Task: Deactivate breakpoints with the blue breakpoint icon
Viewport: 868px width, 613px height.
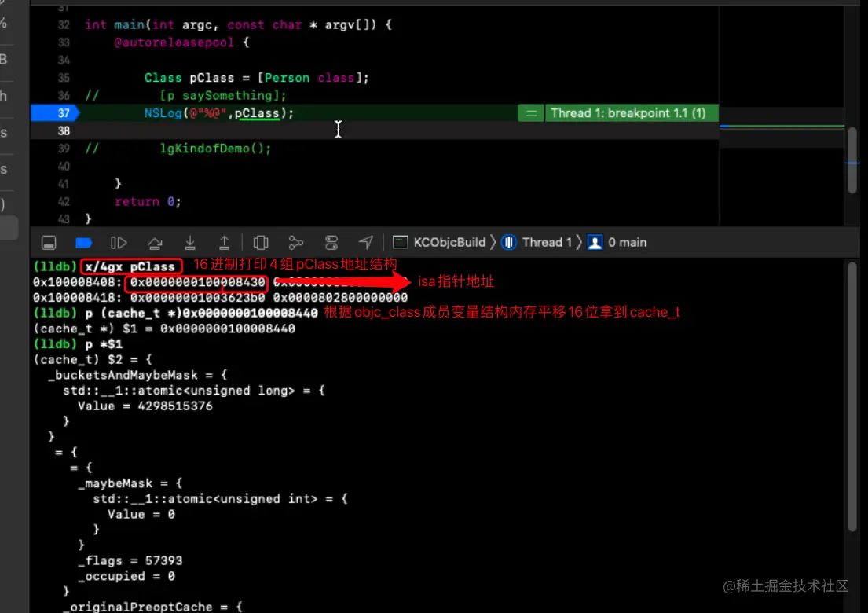Action: pyautogui.click(x=83, y=243)
